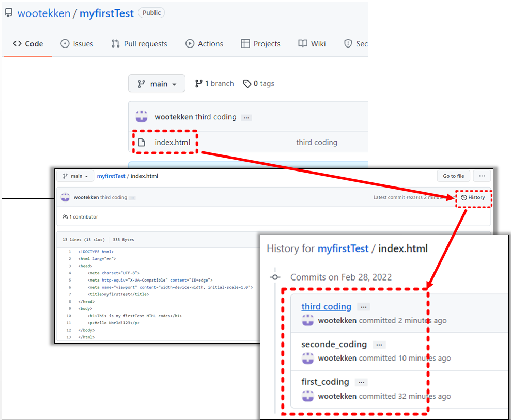This screenshot has width=511, height=420.
Task: Click wootekken avatar in repository commit bar
Action: coord(142,117)
